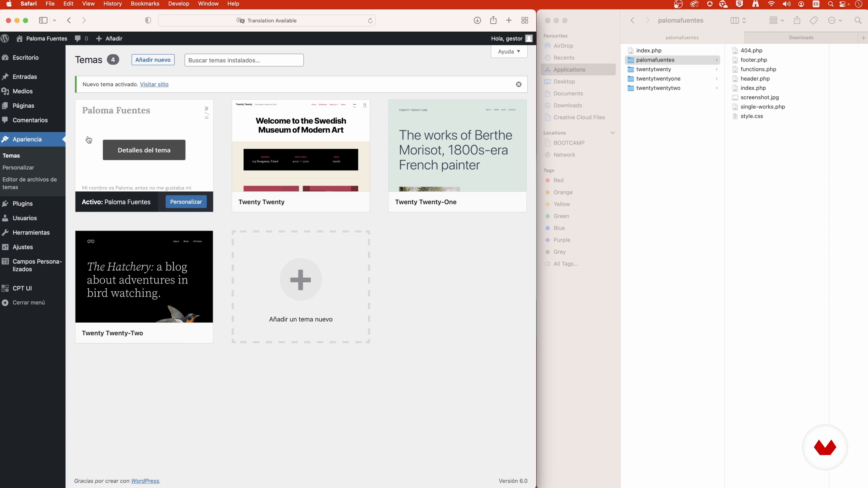The image size is (868, 488).
Task: Click Safari share icon
Action: click(493, 20)
